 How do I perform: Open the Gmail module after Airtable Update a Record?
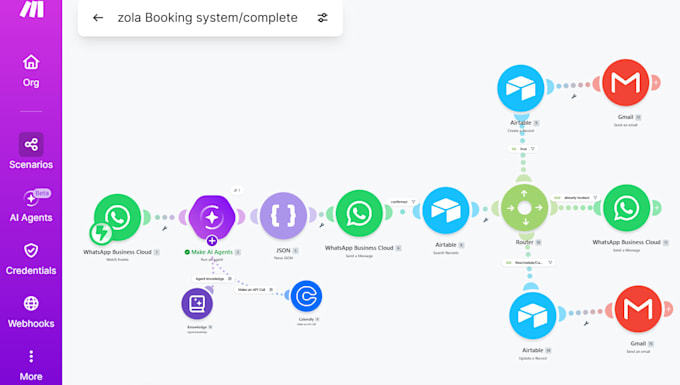click(638, 309)
